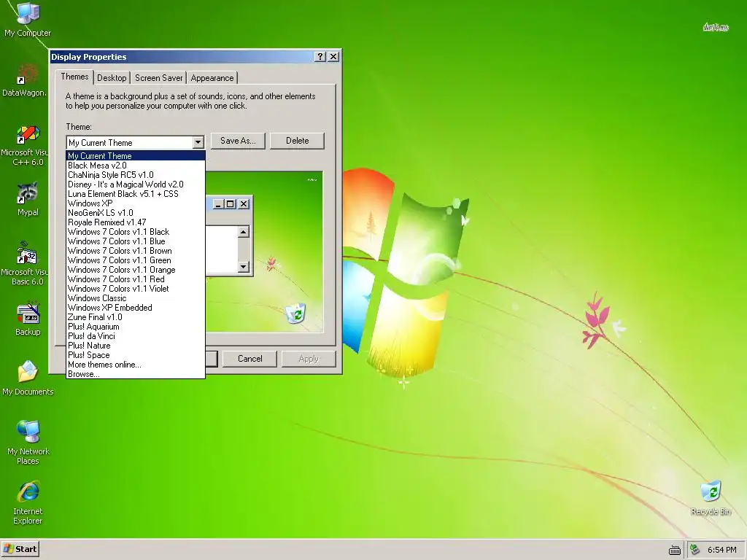Screen dimensions: 747x560
Task: Choose Windows 7 Colors v1.1 Black
Action: pos(136,232)
